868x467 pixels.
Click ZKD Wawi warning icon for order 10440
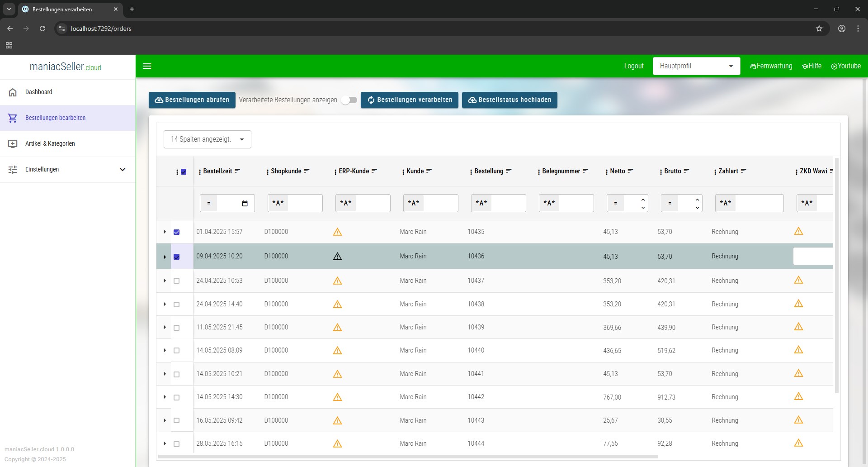tap(798, 350)
